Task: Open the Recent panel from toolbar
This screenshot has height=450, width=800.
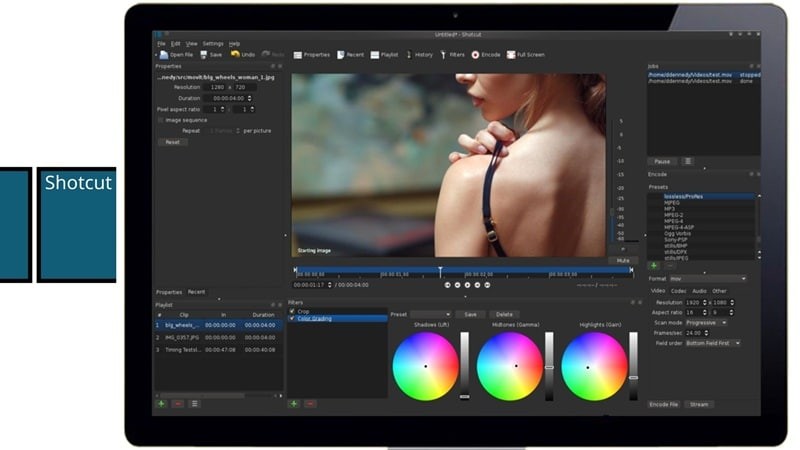Action: [x=351, y=55]
